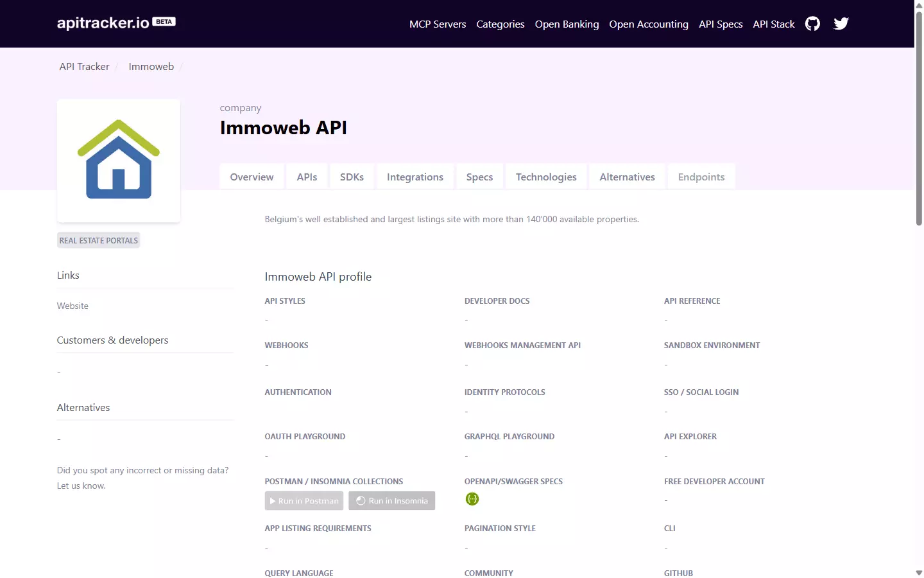Switch to the Endpoints tab
The height and width of the screenshot is (578, 924).
tap(701, 177)
